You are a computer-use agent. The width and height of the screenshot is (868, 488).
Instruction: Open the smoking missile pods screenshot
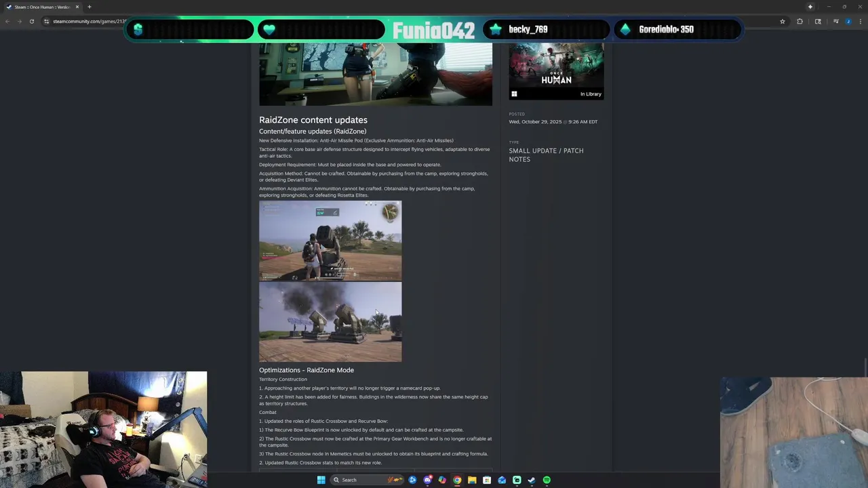(x=330, y=322)
